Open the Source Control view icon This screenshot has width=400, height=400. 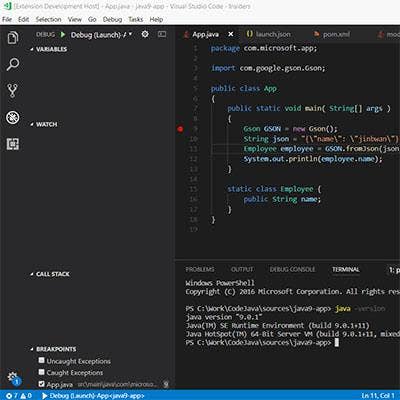(13, 91)
